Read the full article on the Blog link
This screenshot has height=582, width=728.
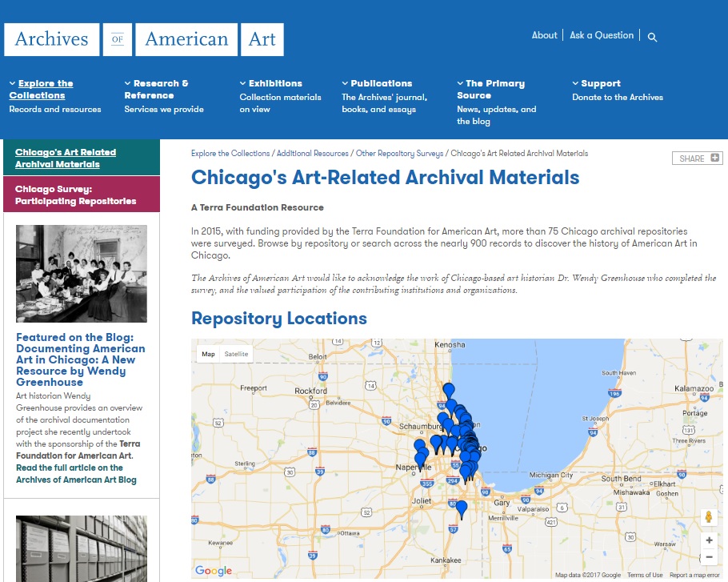pyautogui.click(x=76, y=474)
